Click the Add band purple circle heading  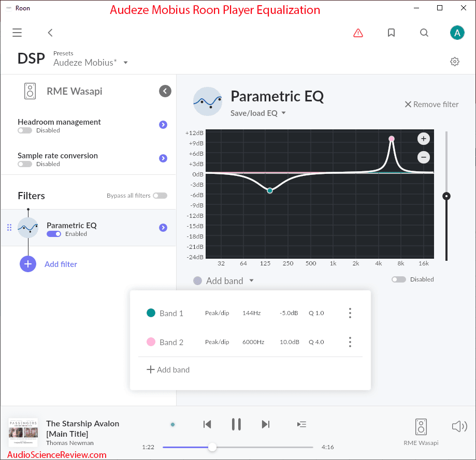pyautogui.click(x=198, y=280)
